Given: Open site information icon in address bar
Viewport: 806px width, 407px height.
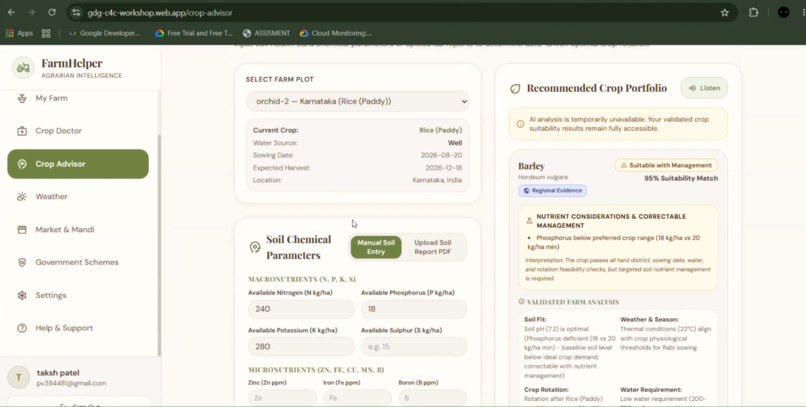Looking at the screenshot, I should coord(76,13).
